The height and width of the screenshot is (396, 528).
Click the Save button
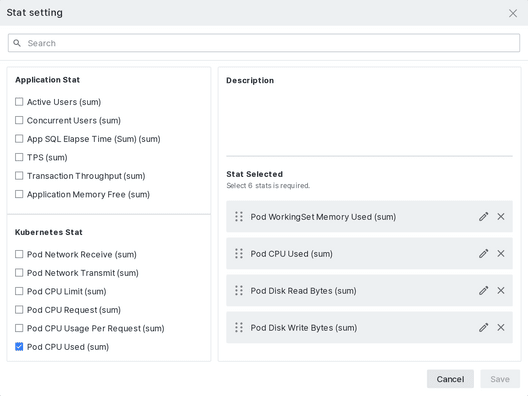(500, 379)
